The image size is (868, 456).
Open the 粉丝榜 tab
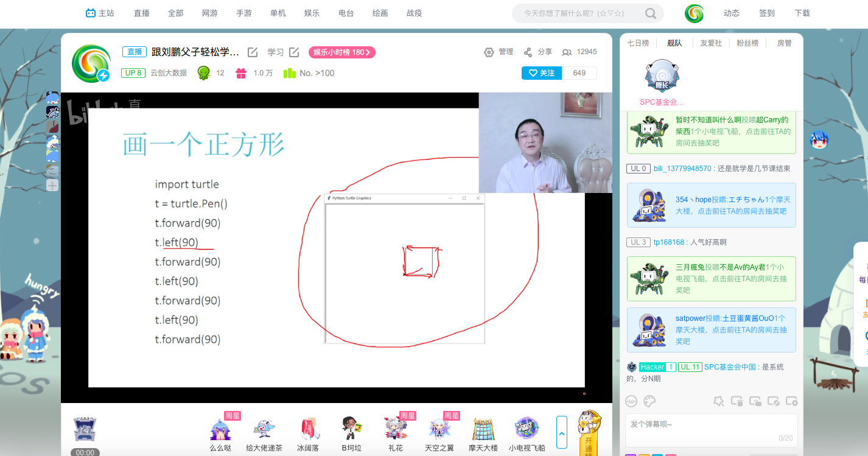(747, 43)
